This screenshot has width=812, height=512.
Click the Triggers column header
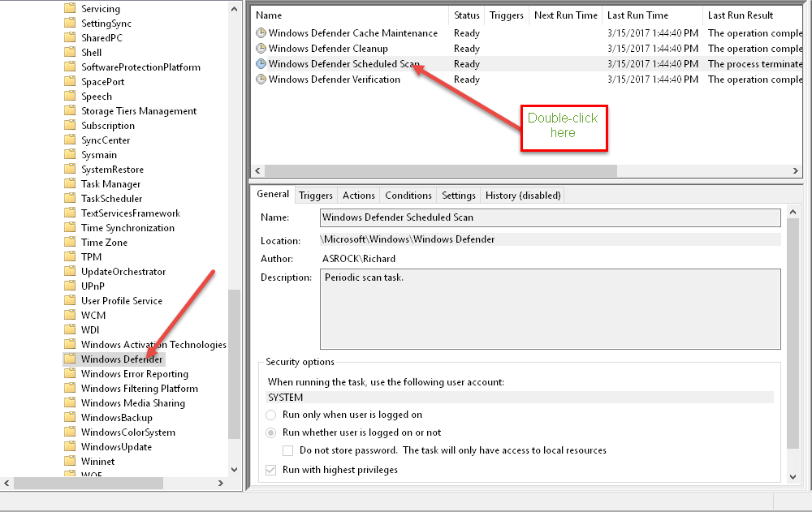[x=507, y=15]
